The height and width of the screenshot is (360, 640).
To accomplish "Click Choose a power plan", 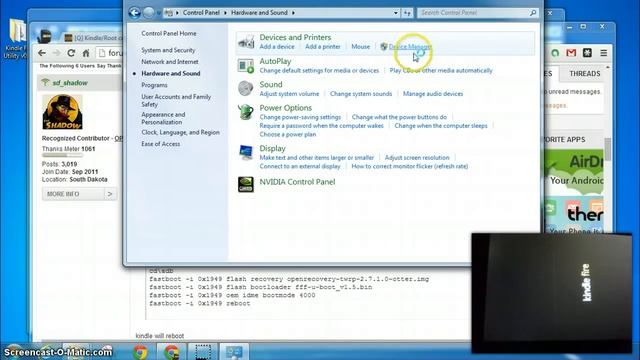I will [287, 134].
